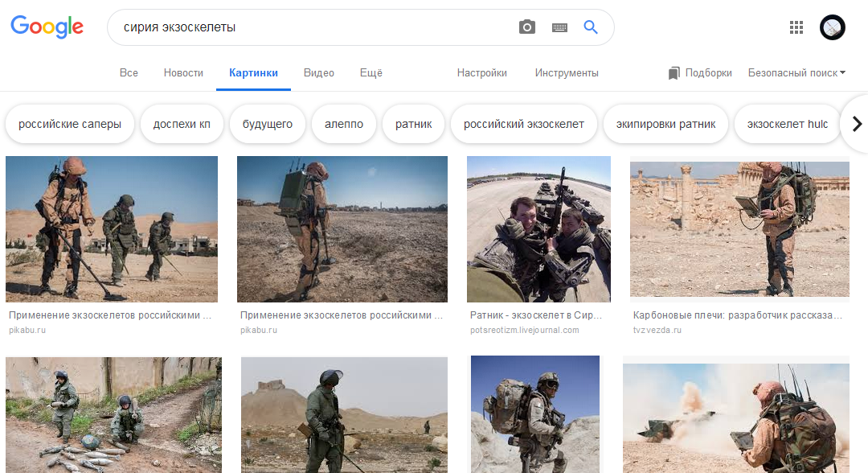Select the 'ратник' chip
Image resolution: width=868 pixels, height=473 pixels.
point(414,124)
